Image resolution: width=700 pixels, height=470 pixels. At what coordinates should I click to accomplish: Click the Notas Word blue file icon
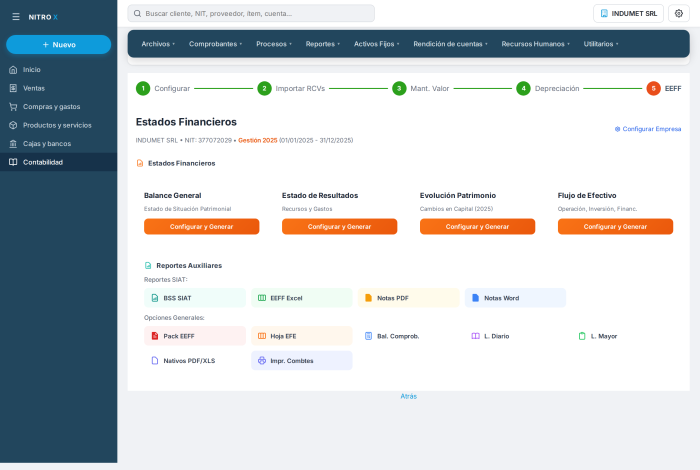tap(475, 298)
